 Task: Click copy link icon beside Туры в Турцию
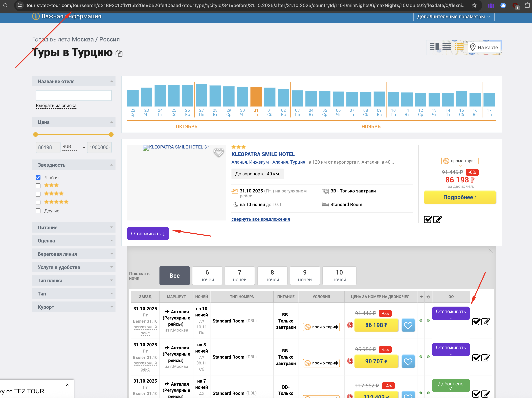click(x=119, y=53)
